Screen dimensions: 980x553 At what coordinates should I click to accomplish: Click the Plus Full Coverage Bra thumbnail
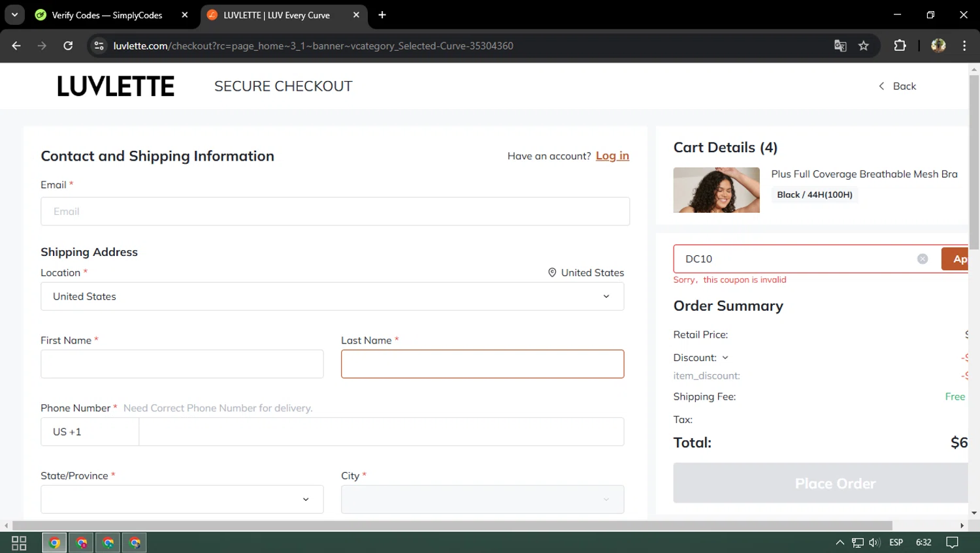click(716, 190)
